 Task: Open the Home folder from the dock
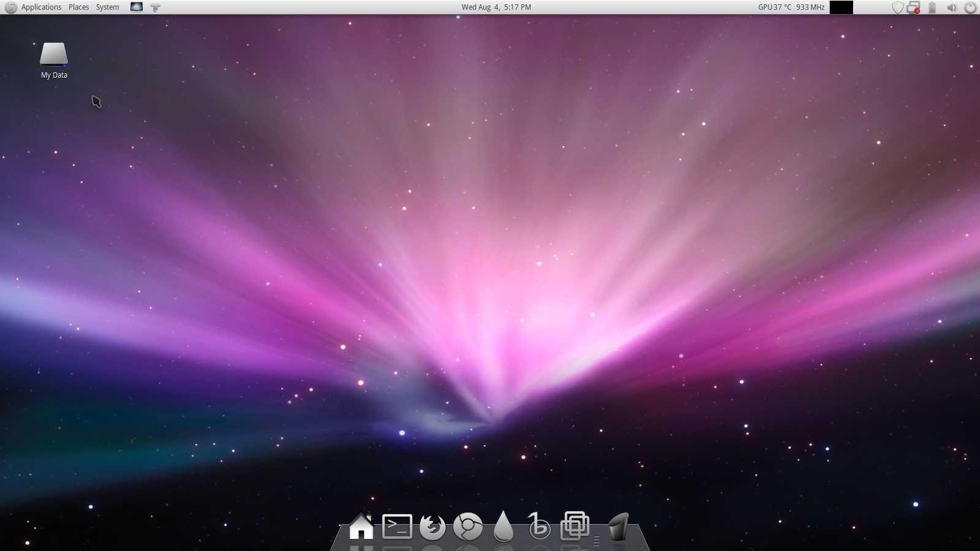coord(361,526)
